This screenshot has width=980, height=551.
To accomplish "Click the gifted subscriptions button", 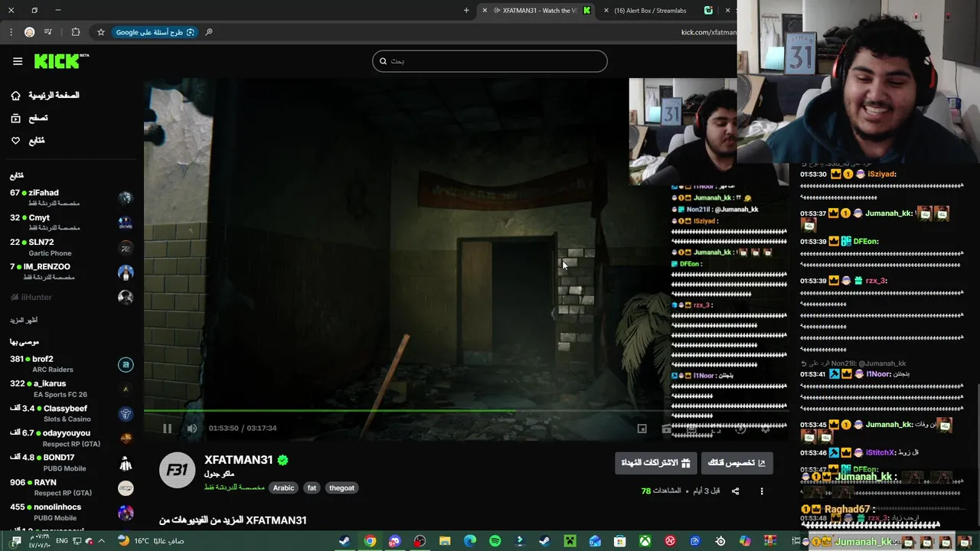I will 655,463.
